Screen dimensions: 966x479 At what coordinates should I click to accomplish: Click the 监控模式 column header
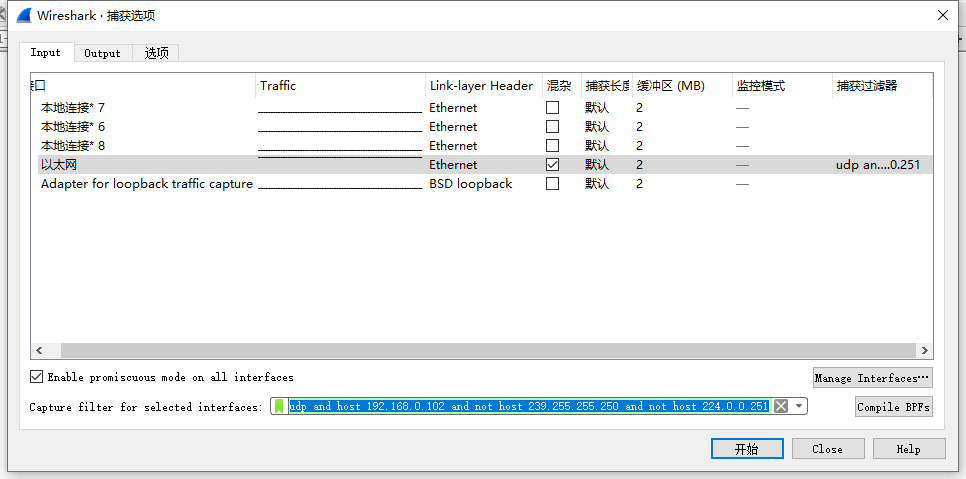[782, 86]
